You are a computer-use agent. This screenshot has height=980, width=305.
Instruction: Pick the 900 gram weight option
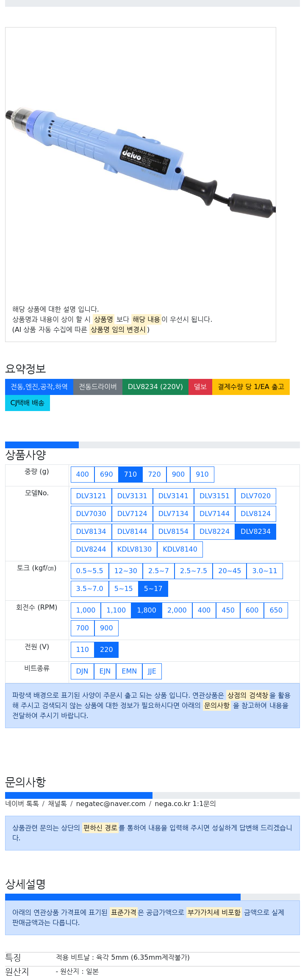click(x=178, y=475)
